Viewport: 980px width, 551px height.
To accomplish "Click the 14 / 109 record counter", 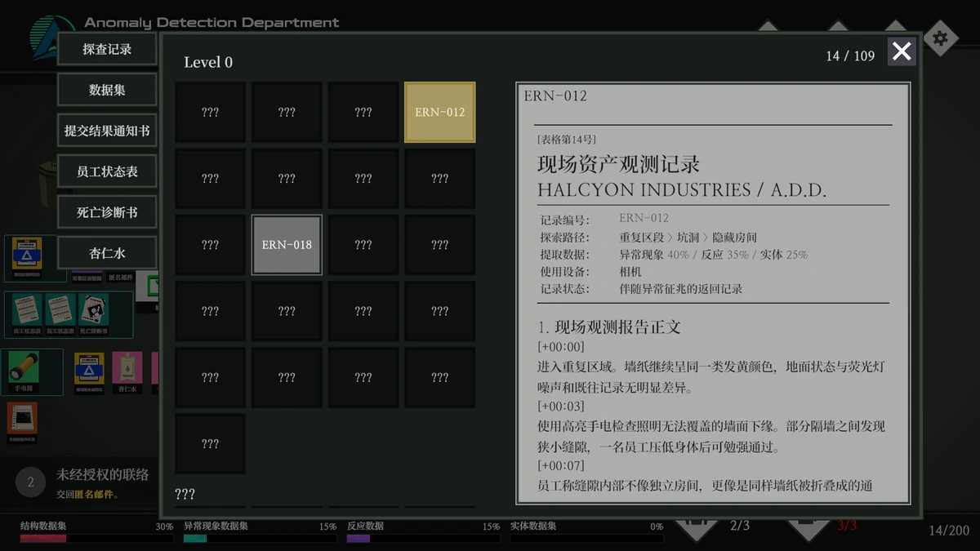I will (x=850, y=56).
